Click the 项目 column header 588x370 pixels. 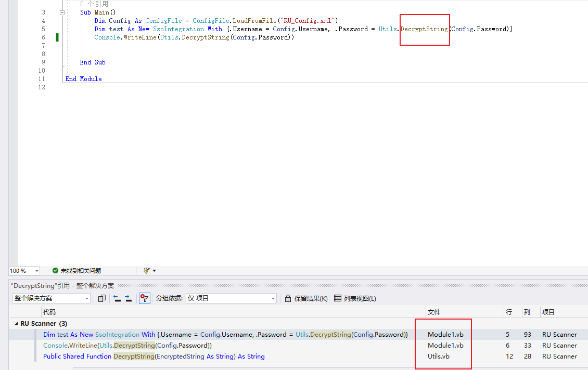[x=548, y=312]
